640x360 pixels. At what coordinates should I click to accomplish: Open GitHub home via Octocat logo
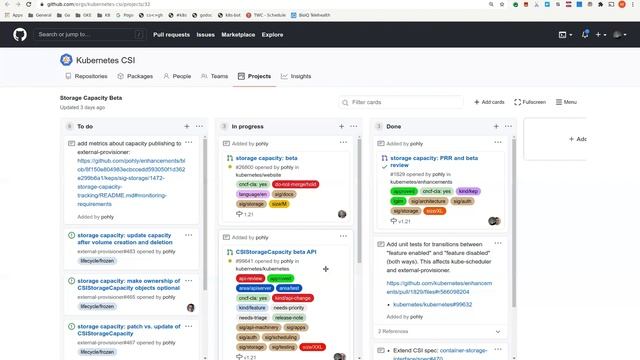click(x=20, y=35)
